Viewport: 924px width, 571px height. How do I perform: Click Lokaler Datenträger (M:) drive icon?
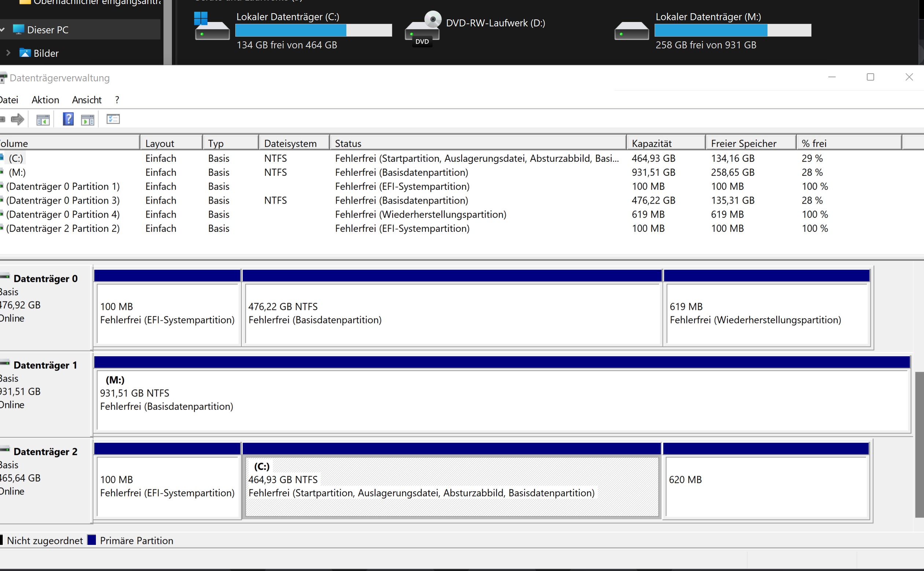click(632, 30)
